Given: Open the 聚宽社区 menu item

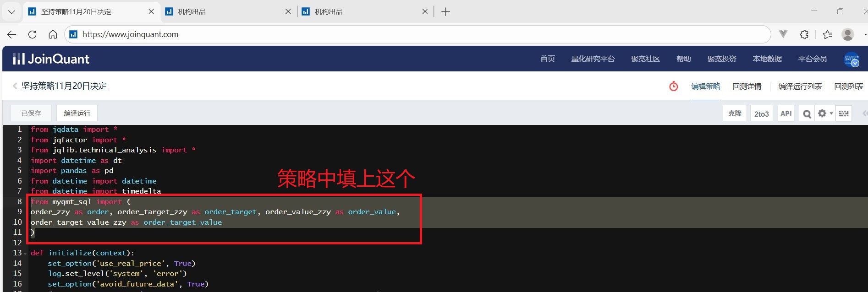Looking at the screenshot, I should [x=645, y=59].
